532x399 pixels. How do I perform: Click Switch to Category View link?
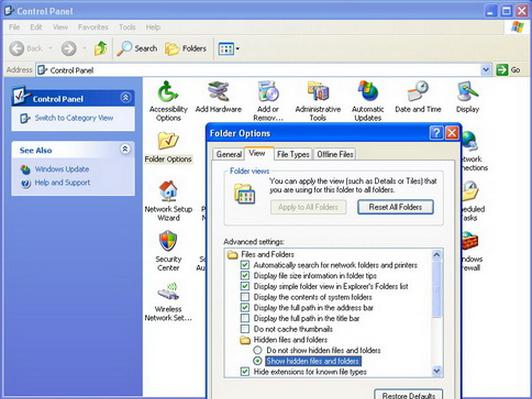[x=74, y=118]
